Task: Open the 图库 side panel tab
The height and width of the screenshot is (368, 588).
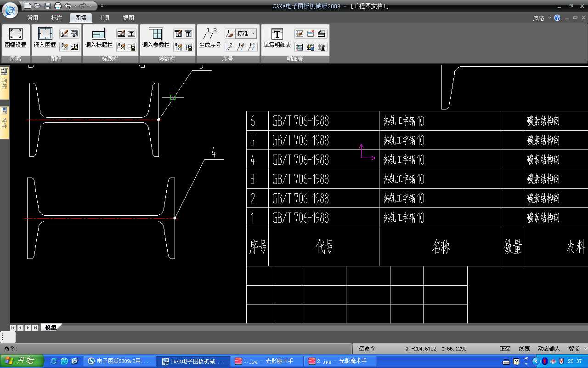Action: pos(5,83)
